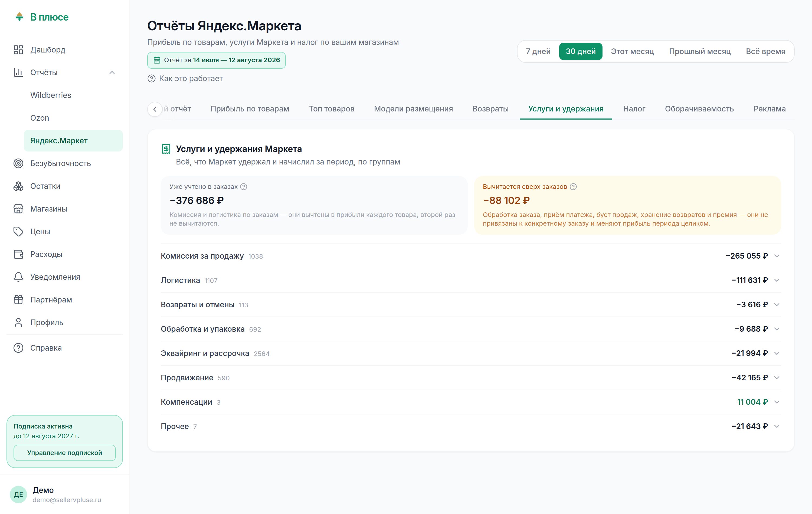Expand the Логистика row chevron

(x=777, y=281)
